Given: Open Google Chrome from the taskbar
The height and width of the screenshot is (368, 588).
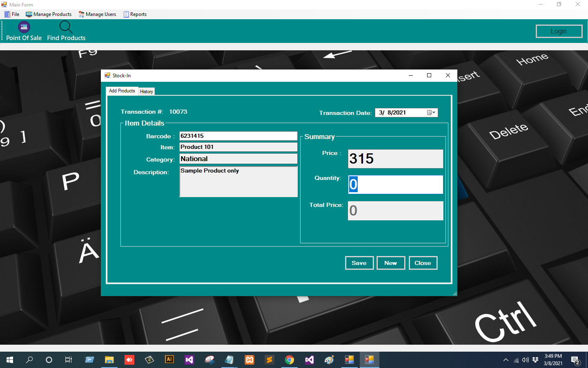Looking at the screenshot, I should click(x=290, y=360).
